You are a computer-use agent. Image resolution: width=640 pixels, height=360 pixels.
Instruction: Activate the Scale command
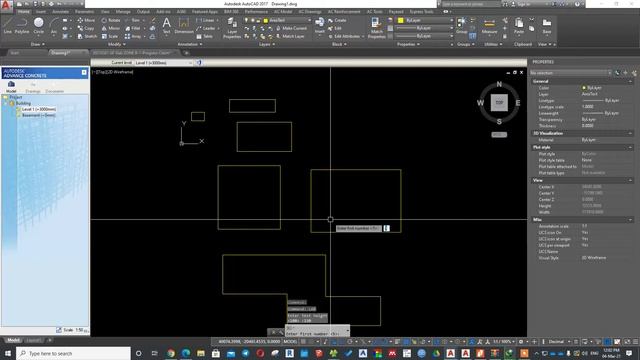(110, 36)
